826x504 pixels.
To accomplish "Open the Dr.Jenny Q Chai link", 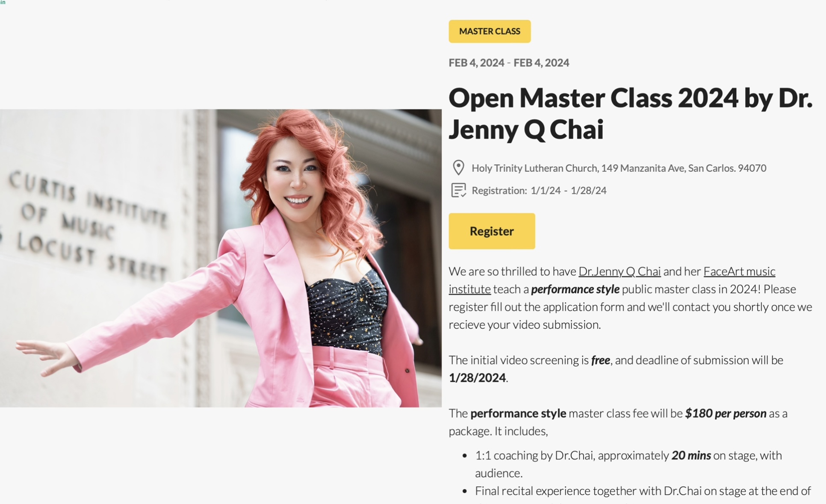I will [x=619, y=271].
